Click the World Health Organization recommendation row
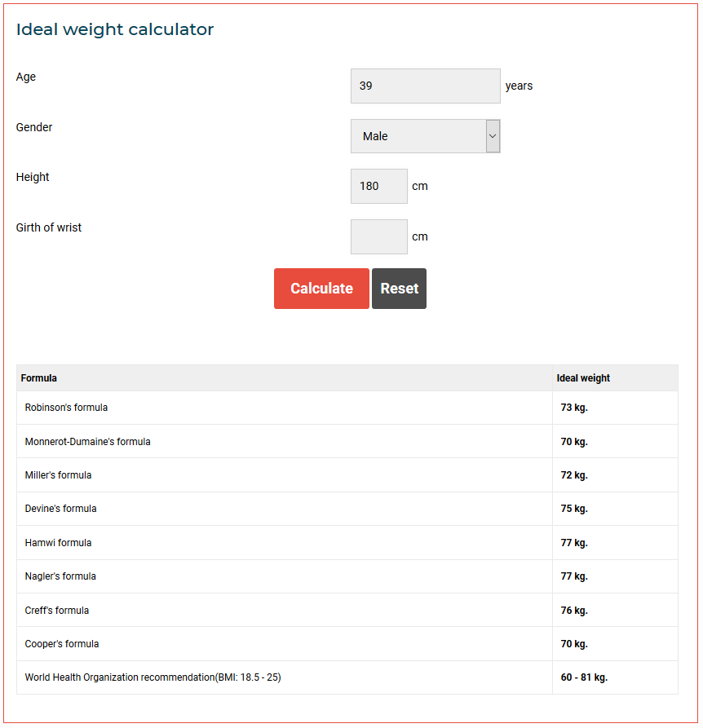Screen dimensions: 703x728 point(153,677)
